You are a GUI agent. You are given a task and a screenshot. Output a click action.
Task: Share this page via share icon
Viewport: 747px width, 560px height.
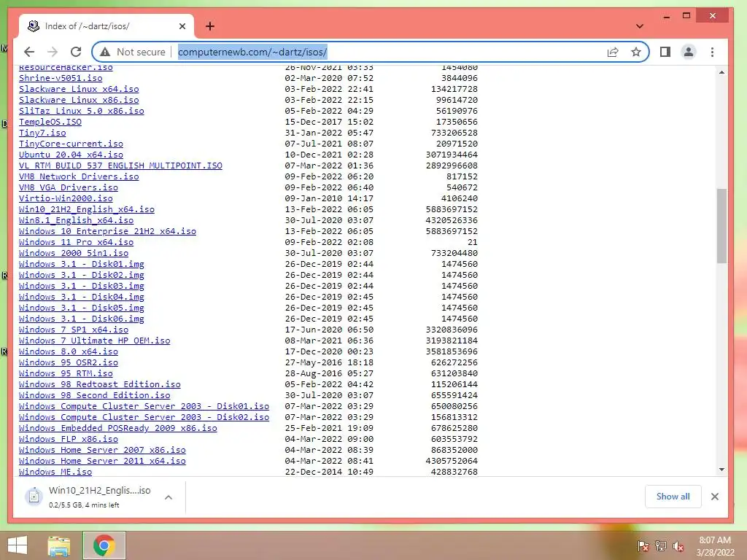coord(613,52)
